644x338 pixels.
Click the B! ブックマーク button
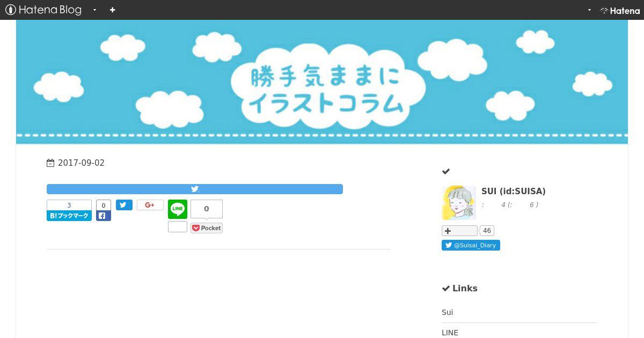click(69, 216)
